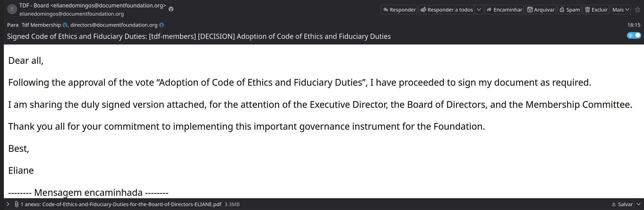Mark the message as Spam
The height and width of the screenshot is (210, 644).
[570, 10]
